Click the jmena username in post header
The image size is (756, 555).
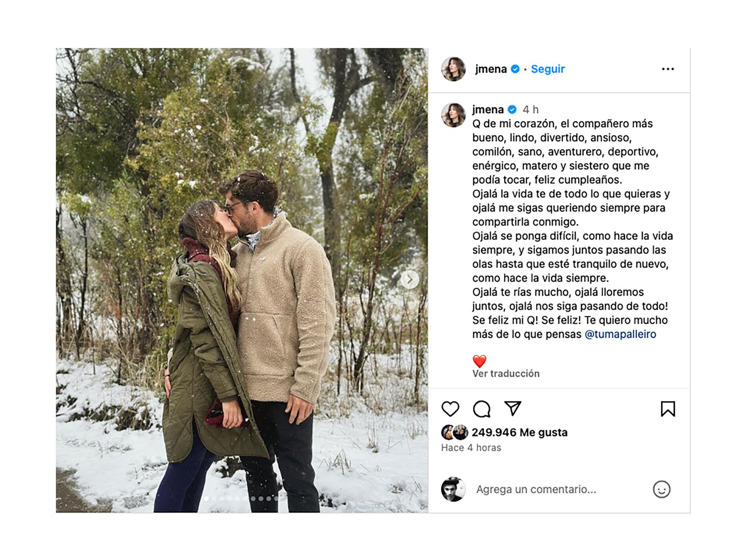point(491,69)
